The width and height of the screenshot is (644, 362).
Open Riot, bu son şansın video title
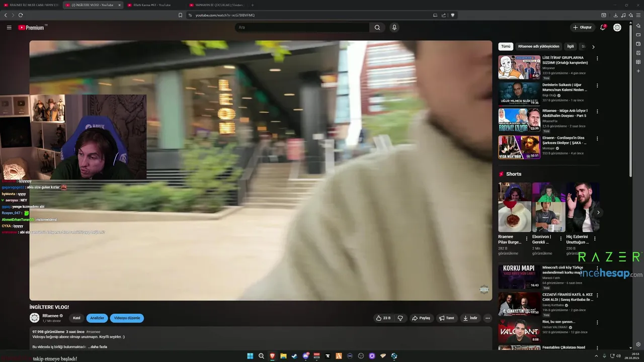558,322
